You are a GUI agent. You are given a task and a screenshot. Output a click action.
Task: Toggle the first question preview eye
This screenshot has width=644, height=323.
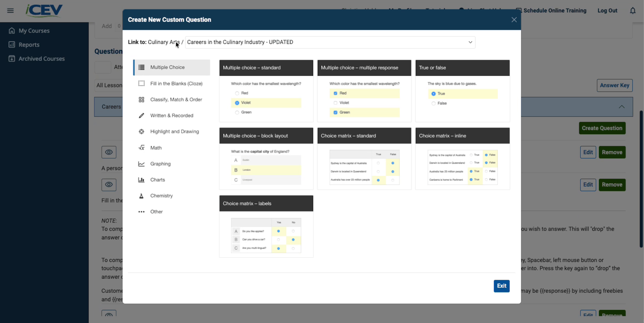[x=109, y=152]
